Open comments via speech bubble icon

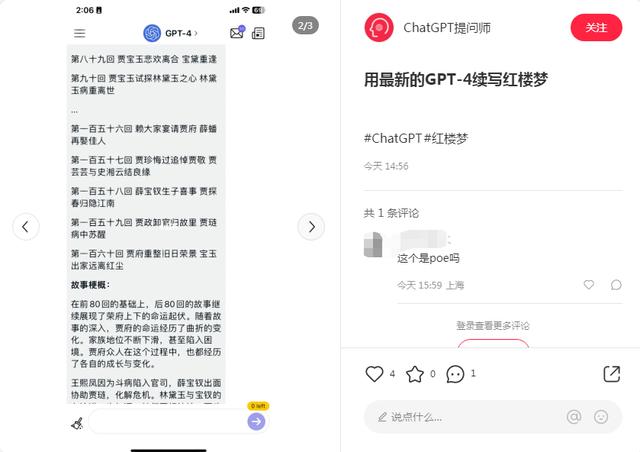[x=455, y=374]
